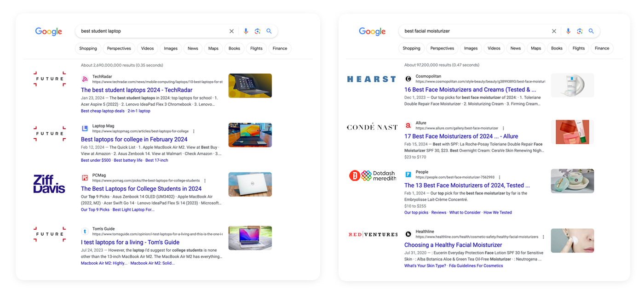
Task: Select Finance filter in facial moisturizer search
Action: tap(602, 48)
